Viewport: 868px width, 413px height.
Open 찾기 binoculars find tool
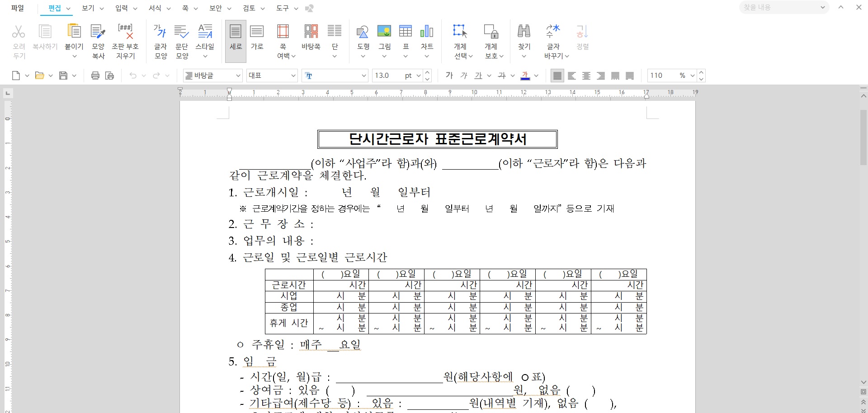[524, 32]
